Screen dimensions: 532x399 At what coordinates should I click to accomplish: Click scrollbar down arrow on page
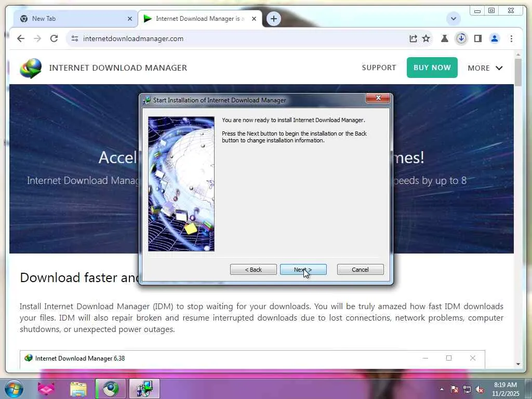[518, 364]
